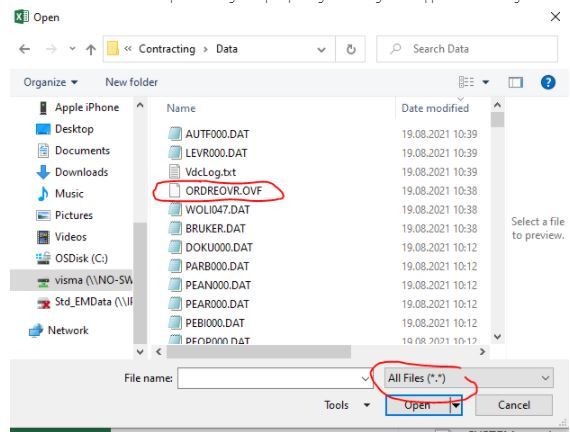570x432 pixels.
Task: Click the navigation pane scroll down arrow
Action: click(x=140, y=352)
